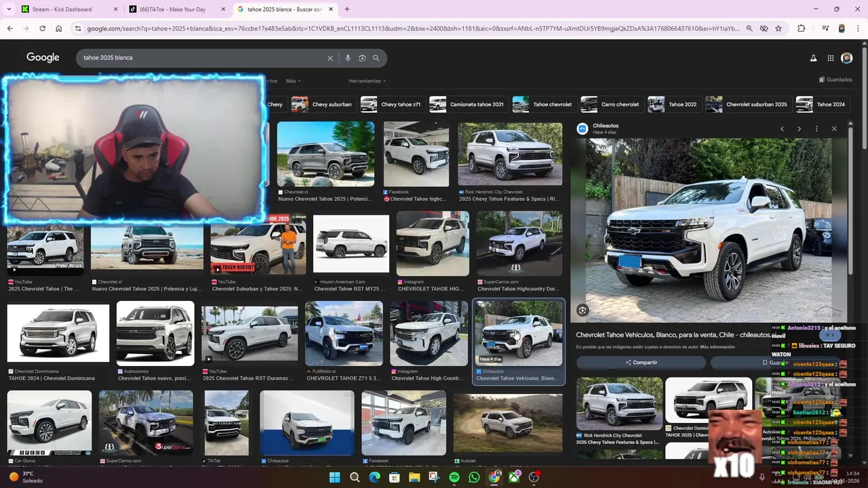
Task: Switch to the TikTok - Make Your Day tab
Action: pyautogui.click(x=178, y=9)
